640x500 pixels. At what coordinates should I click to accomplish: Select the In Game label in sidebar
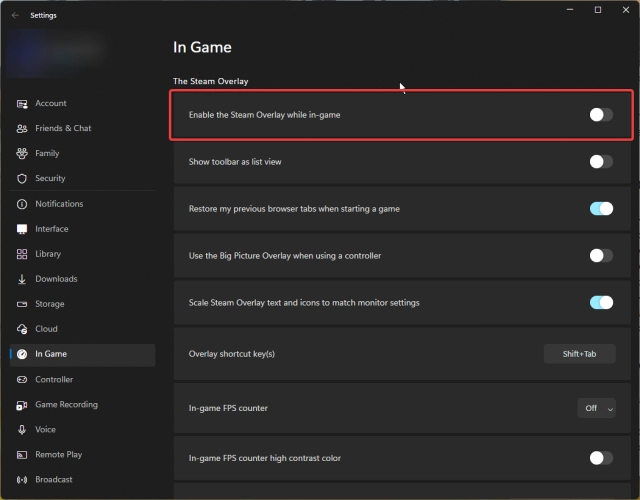(51, 354)
